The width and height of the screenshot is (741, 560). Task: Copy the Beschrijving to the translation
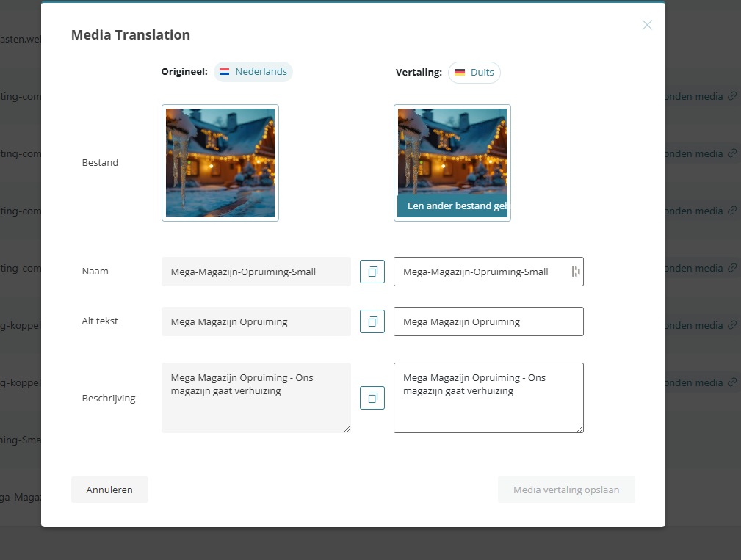point(372,398)
